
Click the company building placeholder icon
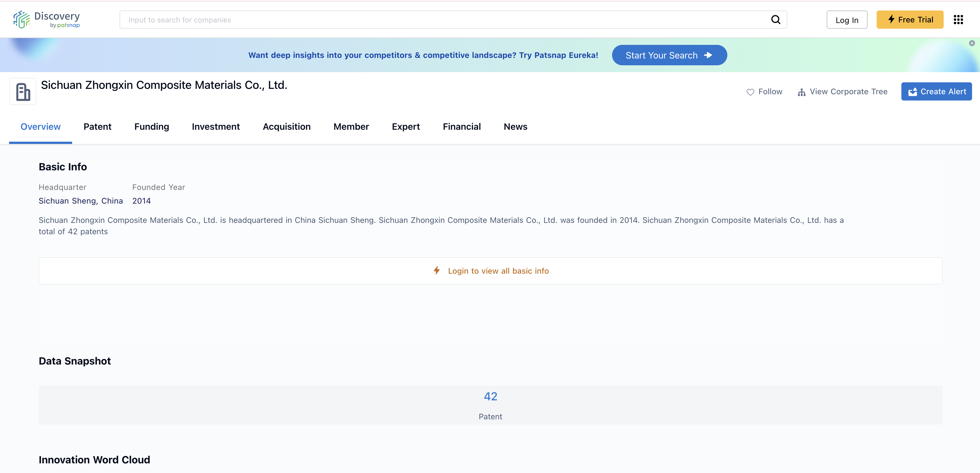point(23,91)
